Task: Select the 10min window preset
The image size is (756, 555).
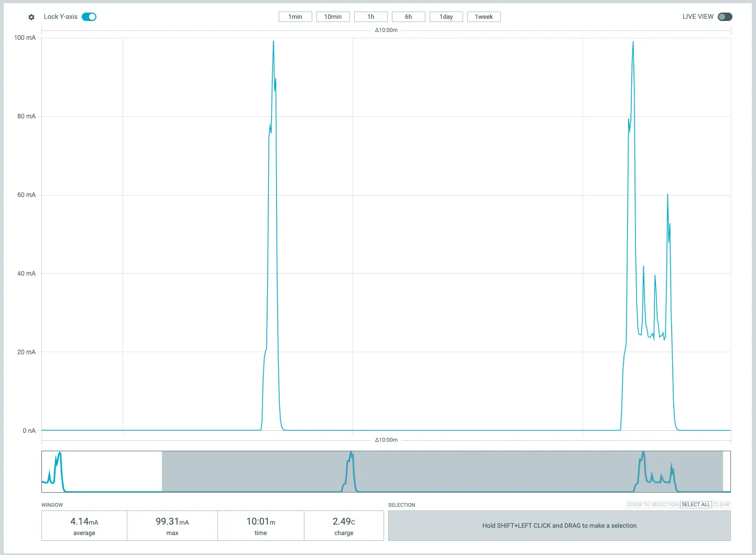Action: pos(333,17)
